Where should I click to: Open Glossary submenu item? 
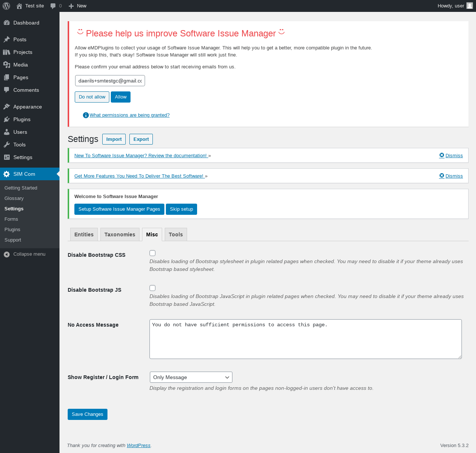coord(30,198)
